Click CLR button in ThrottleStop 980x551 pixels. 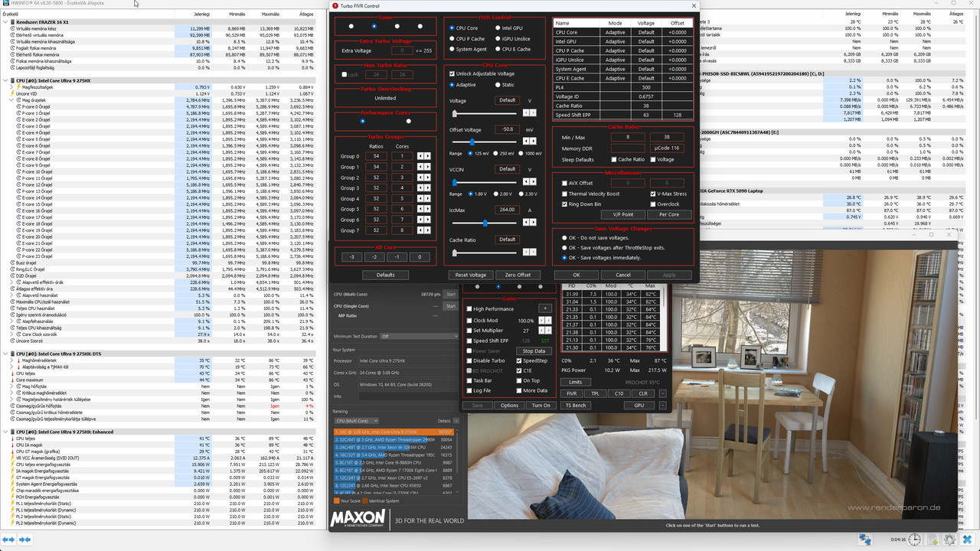point(643,393)
